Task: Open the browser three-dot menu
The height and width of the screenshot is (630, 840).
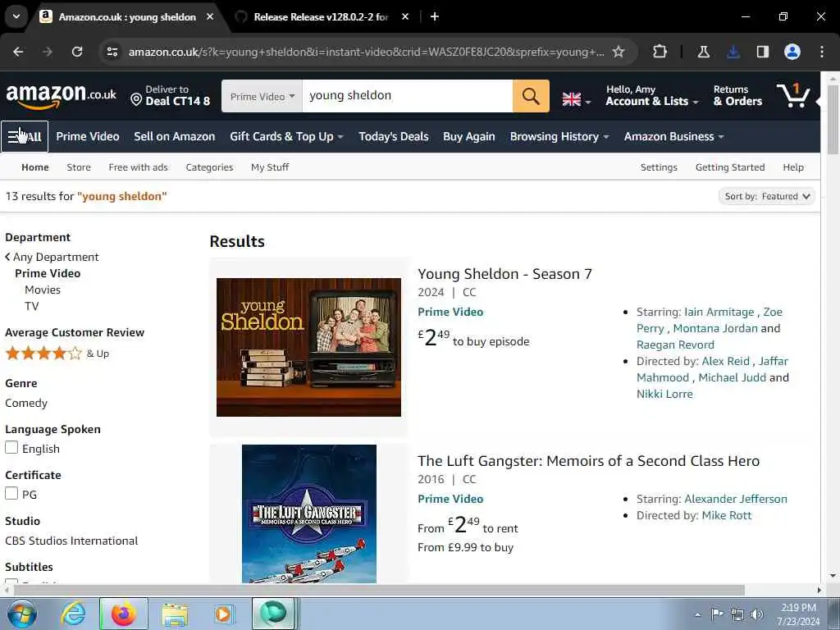Action: tap(822, 52)
